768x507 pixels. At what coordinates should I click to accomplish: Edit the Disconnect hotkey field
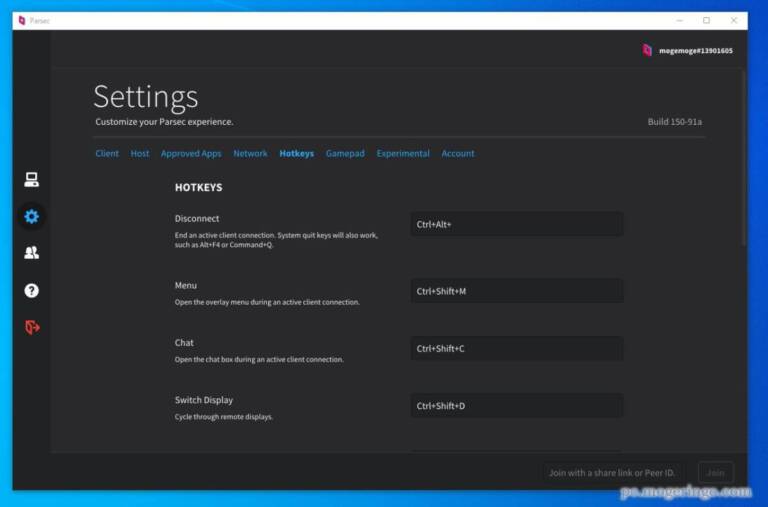516,225
